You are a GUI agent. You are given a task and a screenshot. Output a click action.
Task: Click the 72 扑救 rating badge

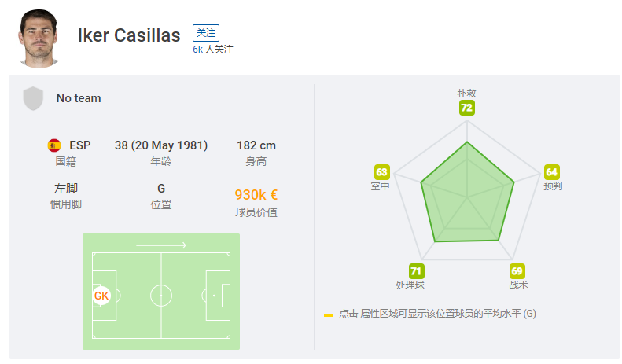tap(467, 108)
